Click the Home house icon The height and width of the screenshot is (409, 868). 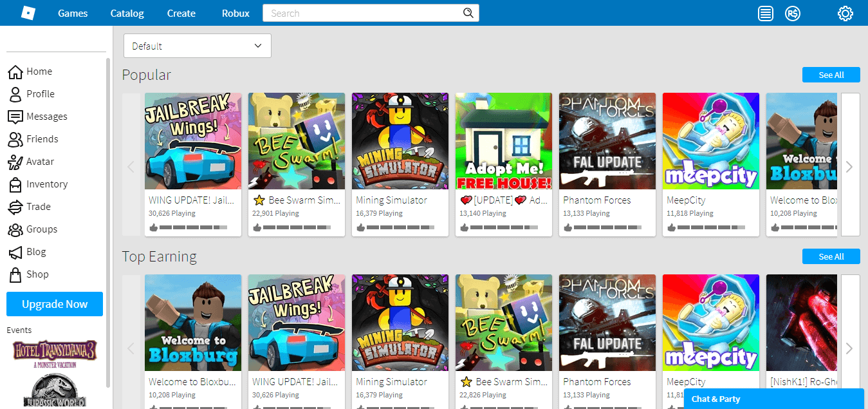[x=15, y=71]
